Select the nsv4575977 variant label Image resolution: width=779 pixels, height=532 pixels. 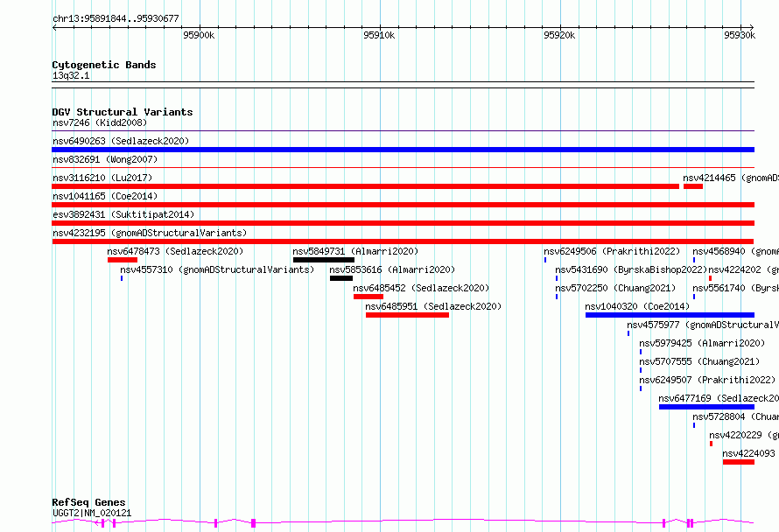pyautogui.click(x=703, y=325)
